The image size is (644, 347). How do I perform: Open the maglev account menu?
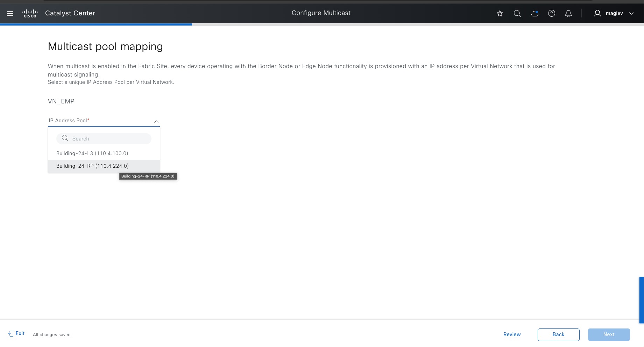(615, 13)
